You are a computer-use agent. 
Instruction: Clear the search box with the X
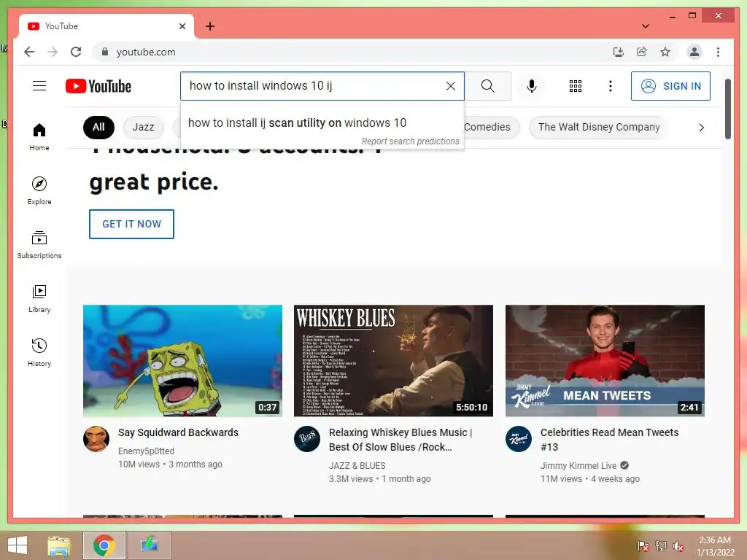coord(450,86)
